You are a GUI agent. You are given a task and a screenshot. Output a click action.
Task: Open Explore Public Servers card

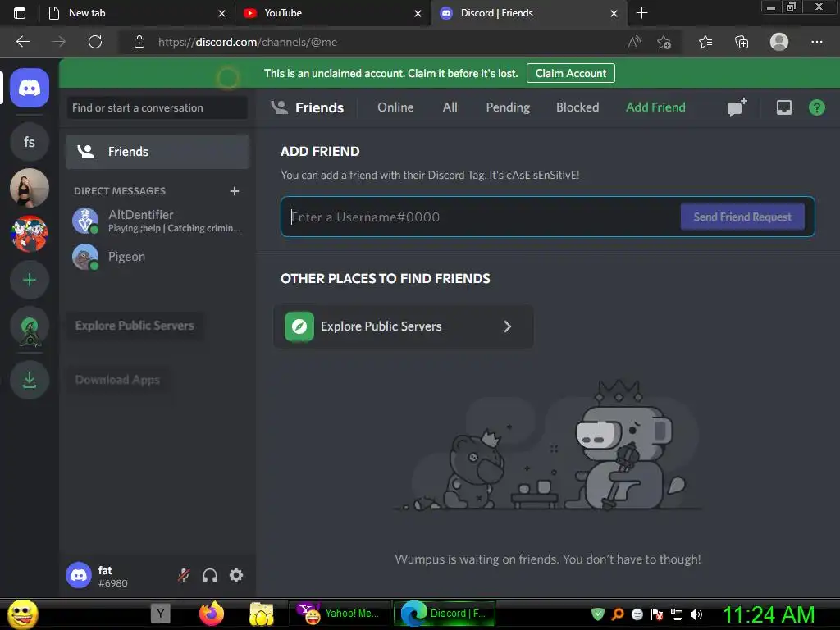pos(404,326)
